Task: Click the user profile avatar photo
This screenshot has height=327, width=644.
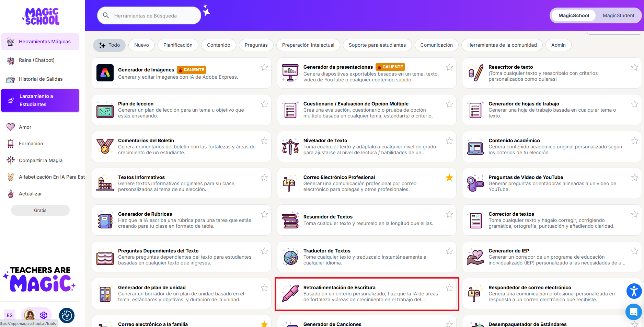Action: pyautogui.click(x=30, y=315)
